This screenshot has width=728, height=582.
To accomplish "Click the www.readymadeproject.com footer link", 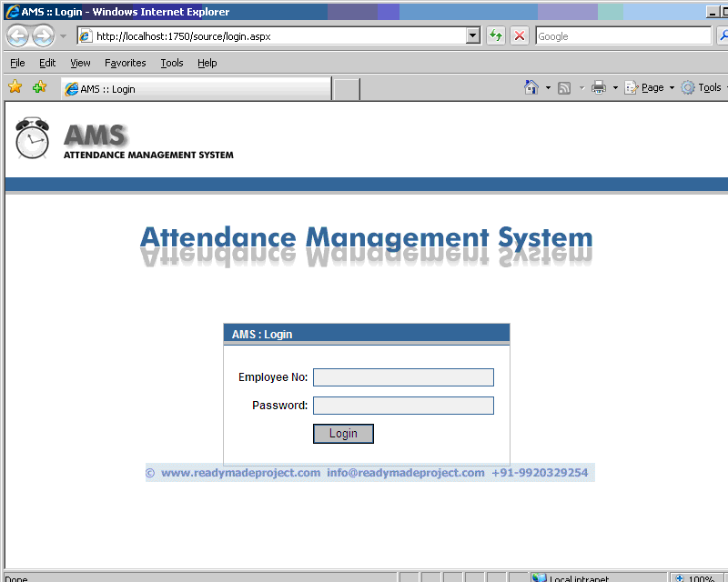I will 240,473.
